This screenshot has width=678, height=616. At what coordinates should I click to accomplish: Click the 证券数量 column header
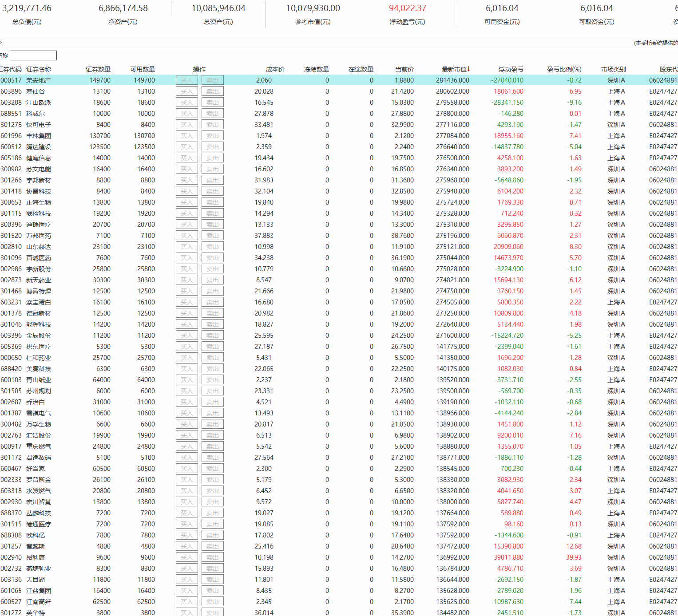point(98,69)
